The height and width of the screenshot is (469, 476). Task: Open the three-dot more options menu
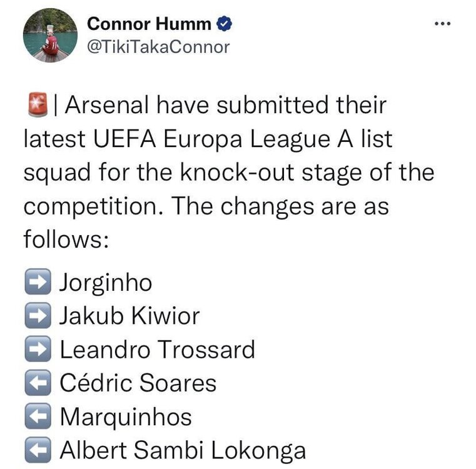442,24
